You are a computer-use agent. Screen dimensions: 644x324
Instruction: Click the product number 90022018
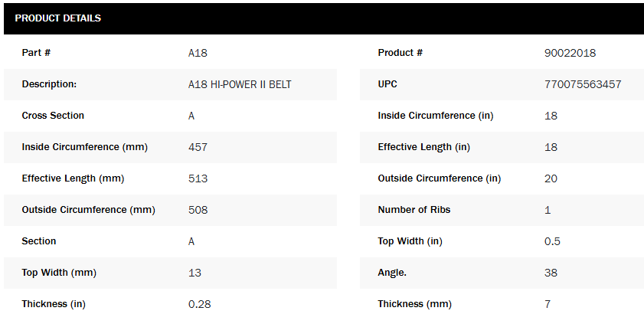[570, 53]
